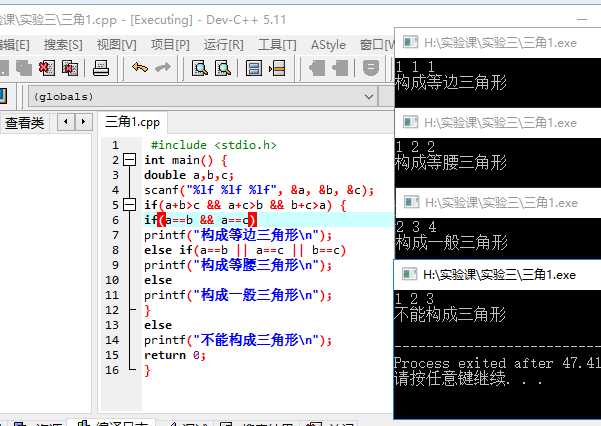Screen dimensions: 601x426
Task: Open the 项目[P] menu
Action: (170, 45)
